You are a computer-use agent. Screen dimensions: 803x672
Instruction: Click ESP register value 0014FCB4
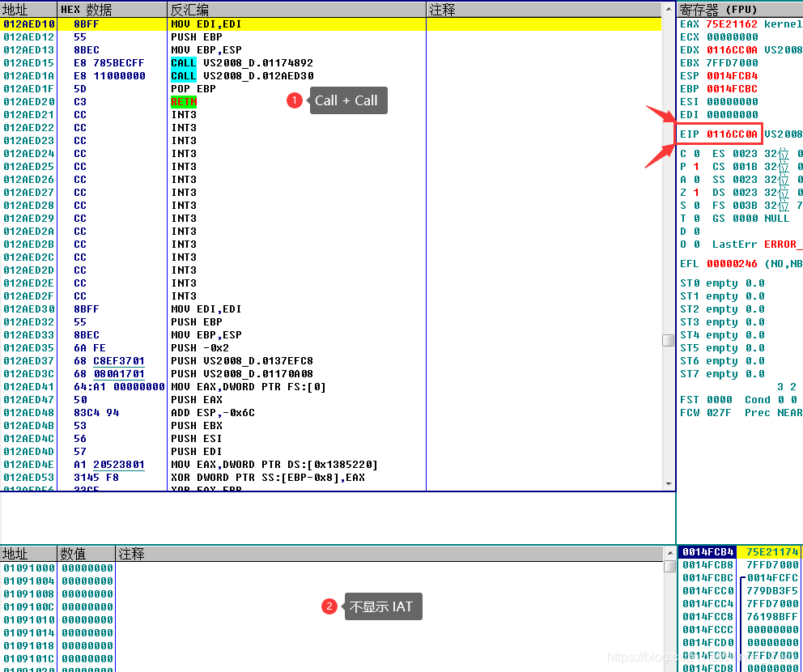point(732,76)
